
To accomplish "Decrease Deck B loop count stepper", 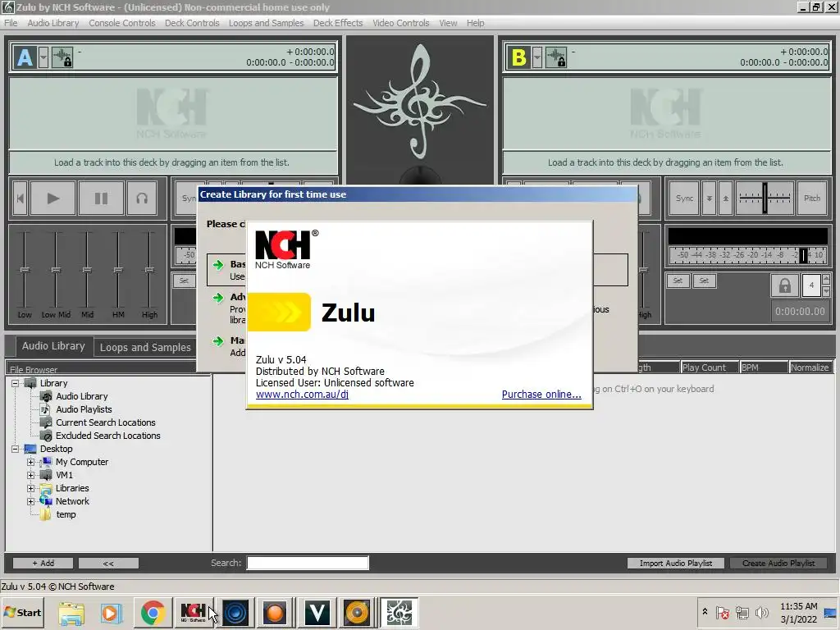I will pyautogui.click(x=825, y=291).
